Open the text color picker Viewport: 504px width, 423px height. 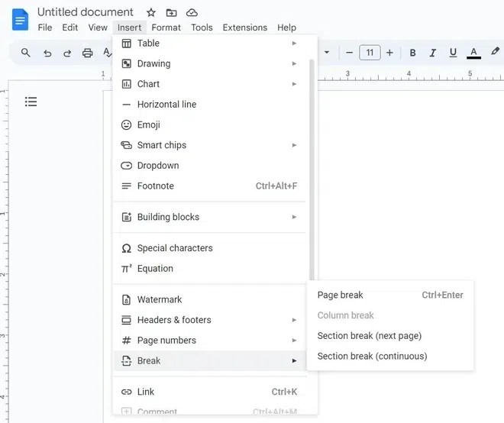473,53
